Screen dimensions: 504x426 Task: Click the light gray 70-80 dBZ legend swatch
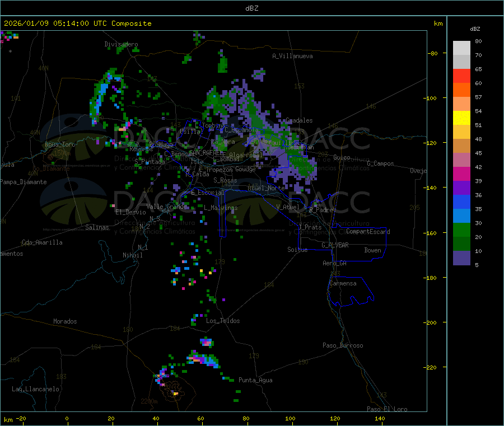(461, 48)
